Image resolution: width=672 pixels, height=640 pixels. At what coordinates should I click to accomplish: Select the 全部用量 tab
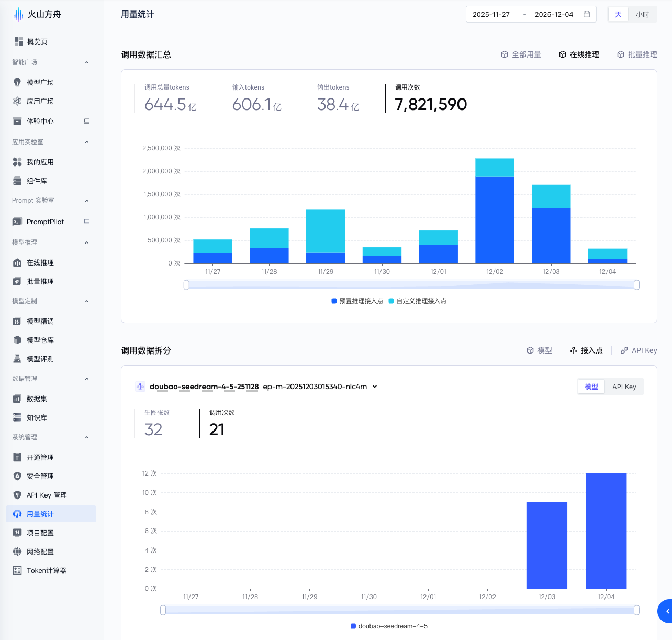521,54
